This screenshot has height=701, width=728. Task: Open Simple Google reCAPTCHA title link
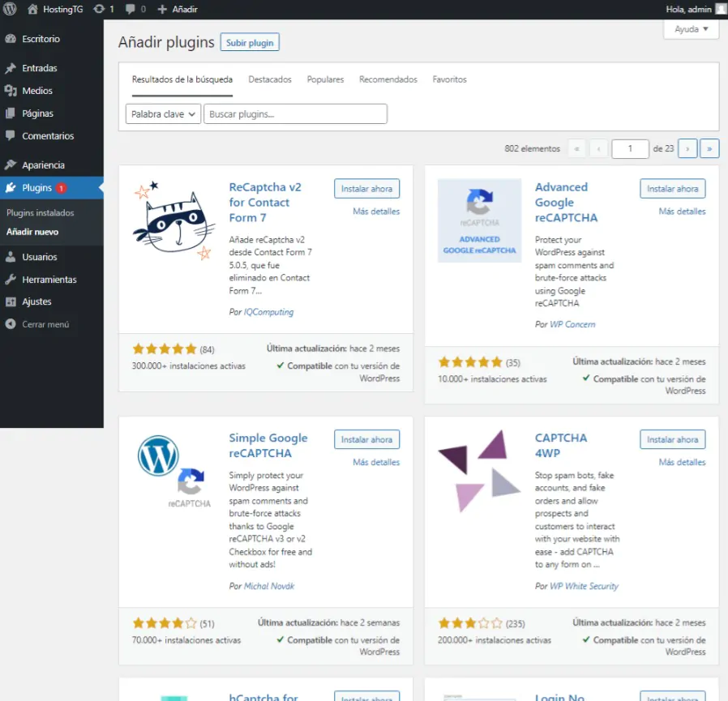268,446
